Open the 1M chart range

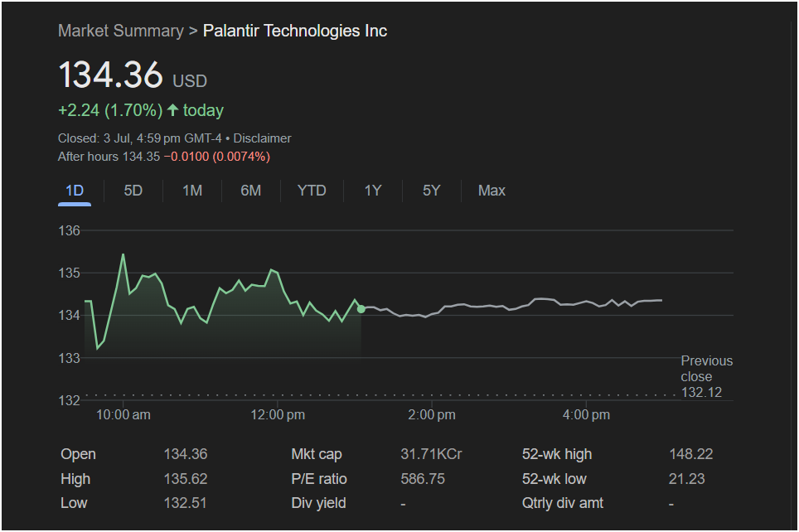pos(192,191)
